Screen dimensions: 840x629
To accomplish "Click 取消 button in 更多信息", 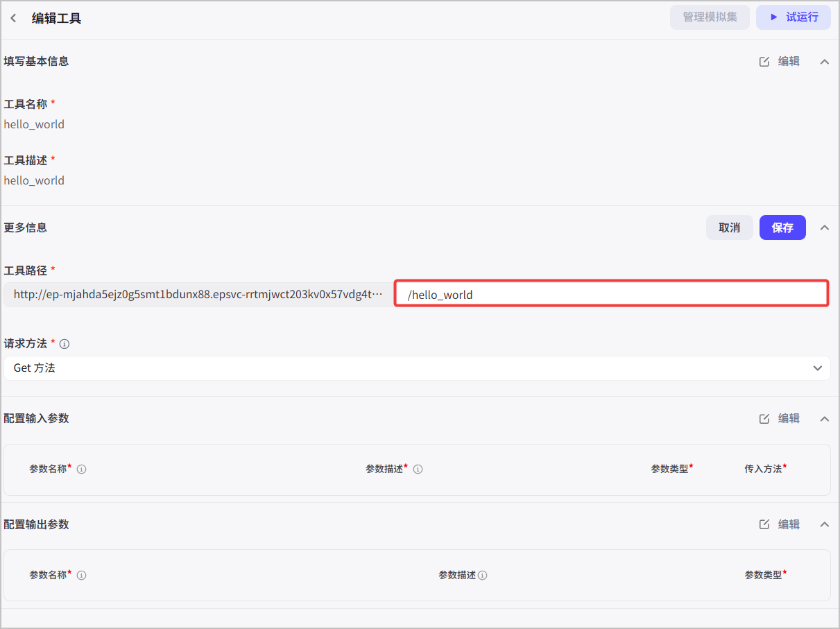I will (729, 227).
